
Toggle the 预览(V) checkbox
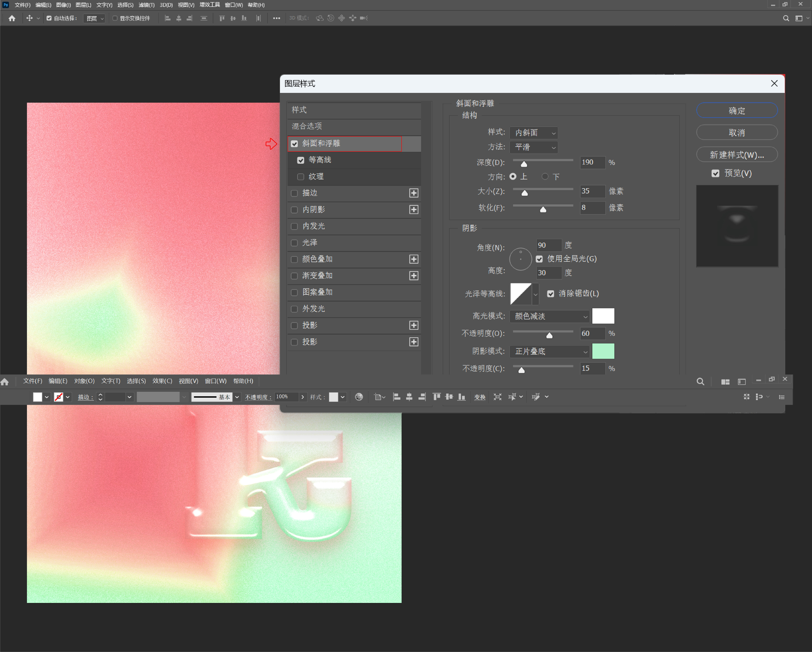click(716, 173)
